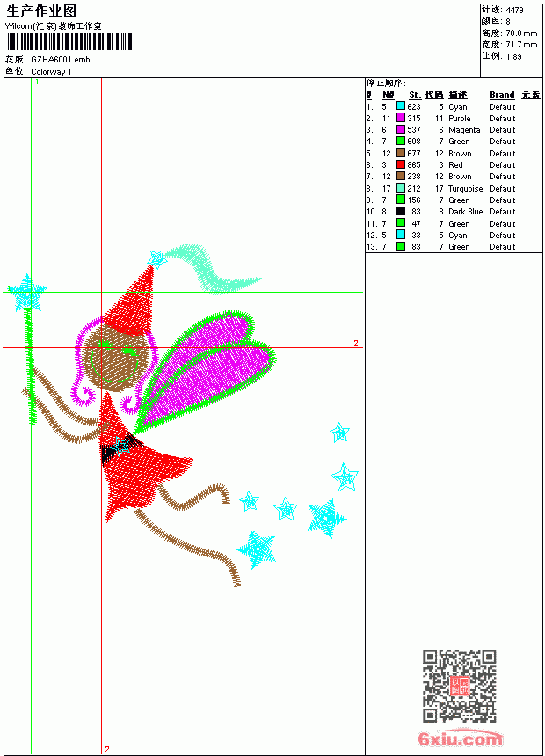This screenshot has height=756, width=545.
Task: Click the Red swatch in row 6
Action: point(400,164)
